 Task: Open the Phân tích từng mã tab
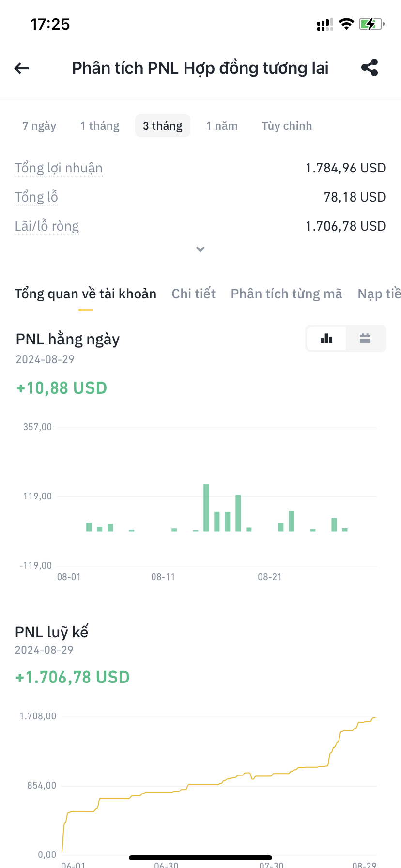286,294
